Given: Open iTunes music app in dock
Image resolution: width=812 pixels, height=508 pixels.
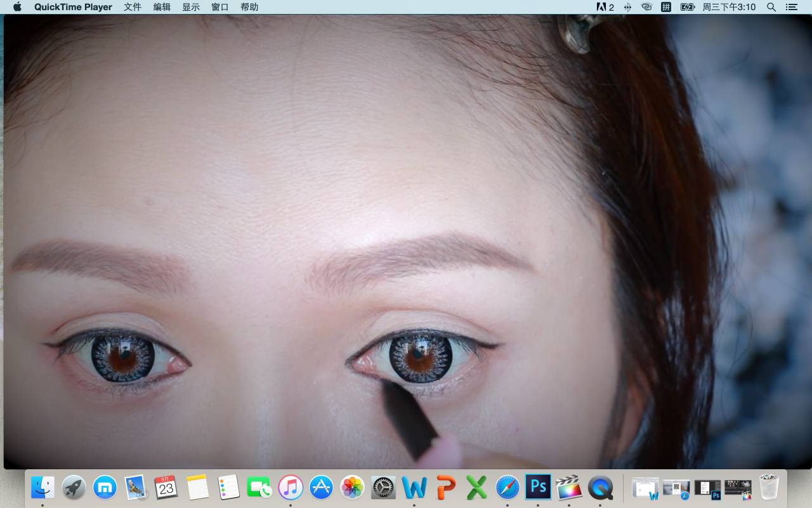Looking at the screenshot, I should 291,488.
